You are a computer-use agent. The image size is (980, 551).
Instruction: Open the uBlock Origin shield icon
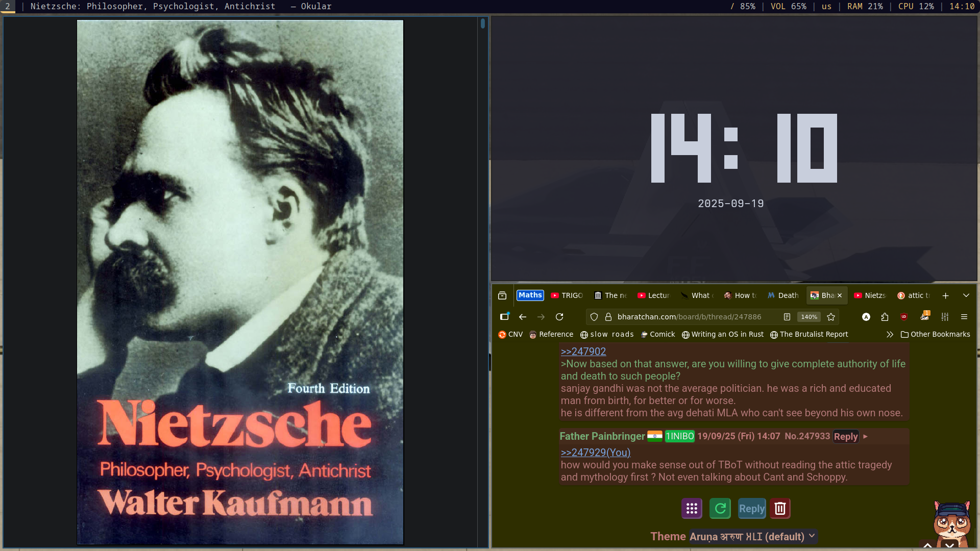coord(904,317)
